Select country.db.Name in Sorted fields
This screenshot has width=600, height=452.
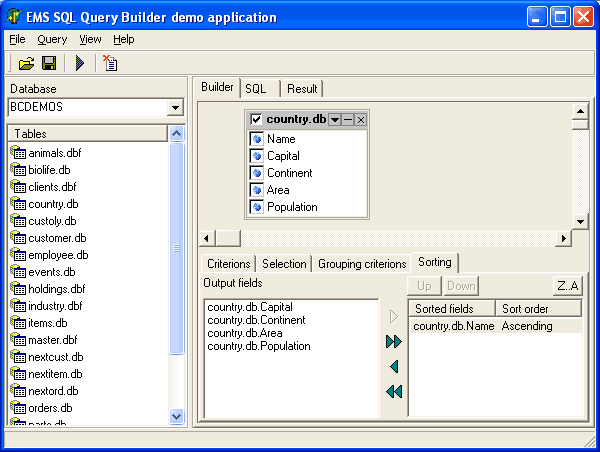click(x=454, y=326)
